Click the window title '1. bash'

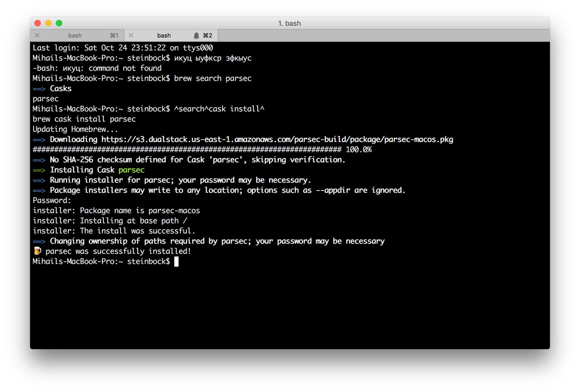[290, 23]
